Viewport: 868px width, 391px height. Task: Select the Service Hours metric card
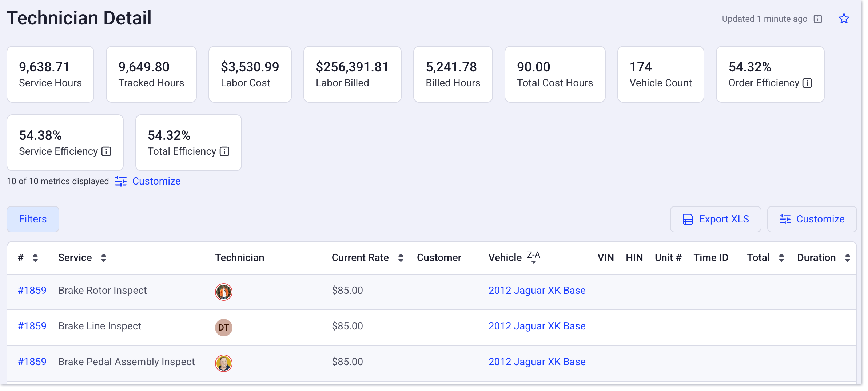click(x=51, y=74)
